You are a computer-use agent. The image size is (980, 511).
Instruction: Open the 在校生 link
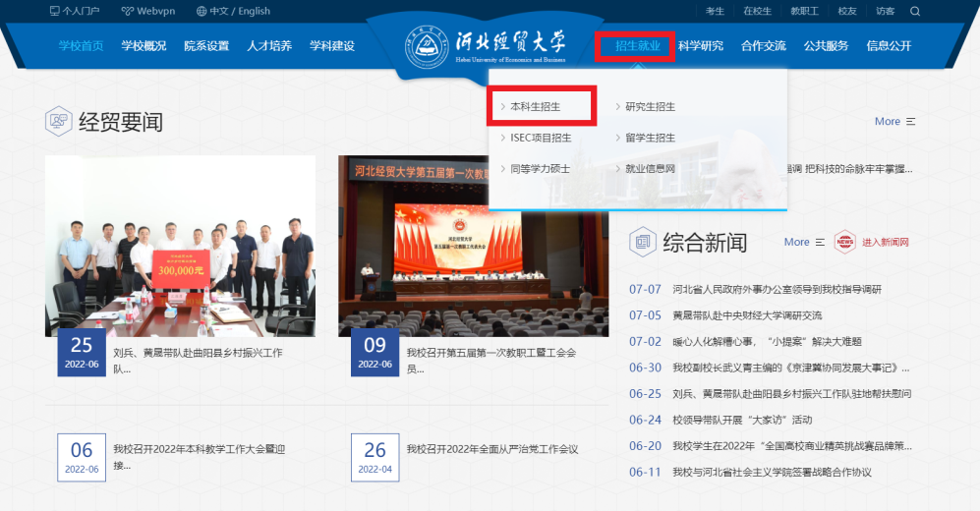(x=757, y=11)
